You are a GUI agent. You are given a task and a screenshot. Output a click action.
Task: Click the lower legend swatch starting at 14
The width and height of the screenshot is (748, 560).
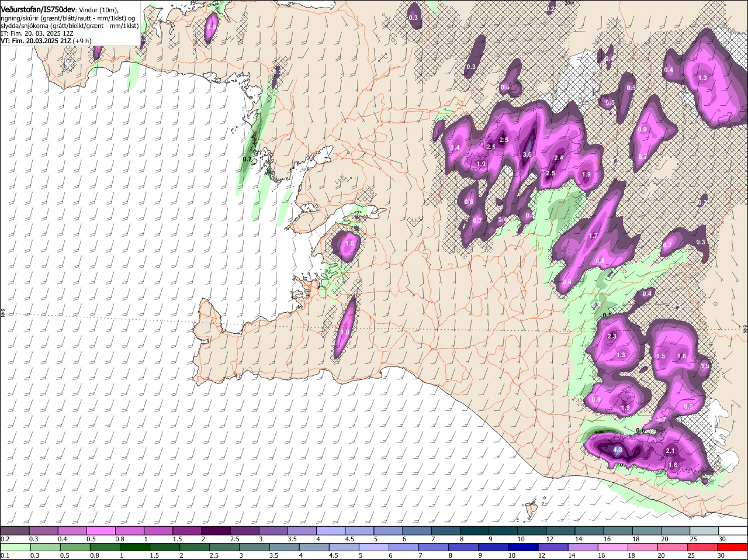tap(583, 547)
